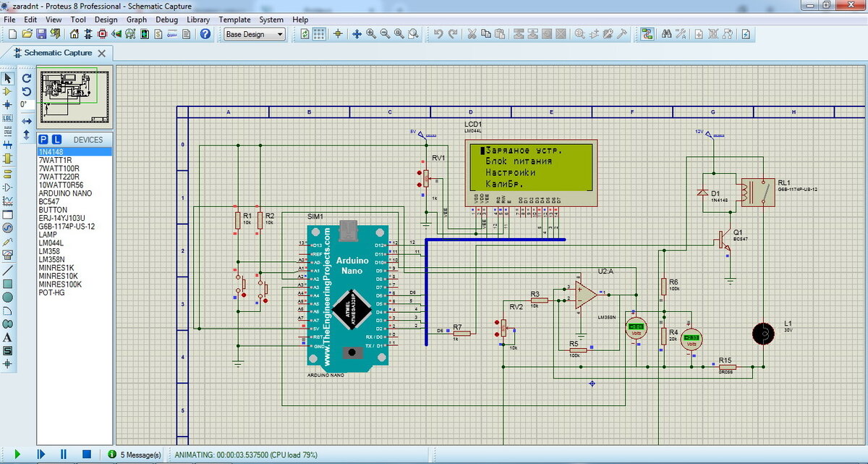Screen dimensions: 868x464
Task: Open the help question mark icon
Action: click(205, 34)
